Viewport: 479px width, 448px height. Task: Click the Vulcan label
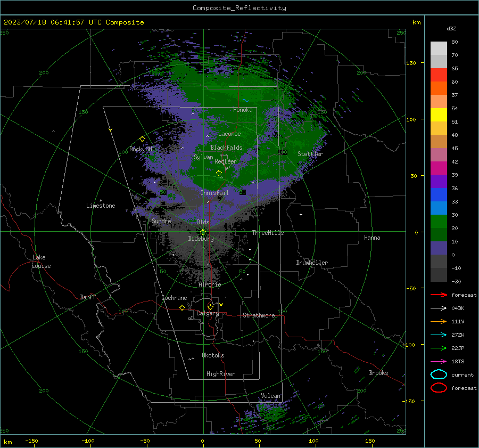(x=270, y=396)
